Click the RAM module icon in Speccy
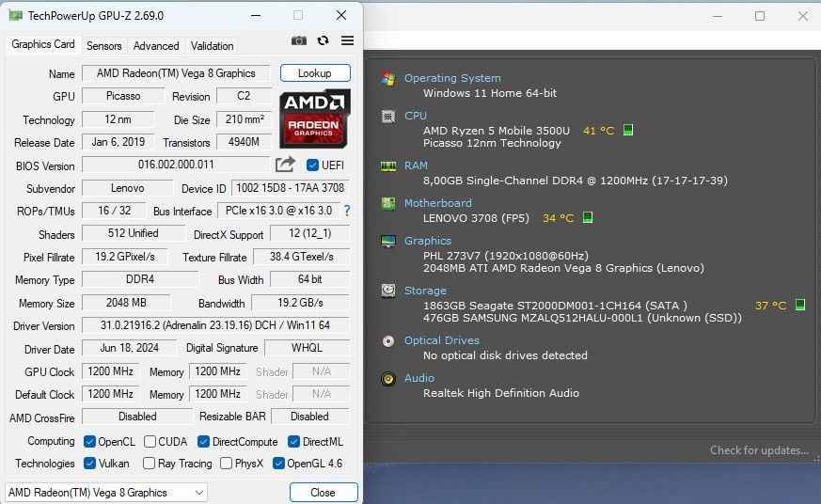Screen dimensions: 821x504 (x=388, y=166)
